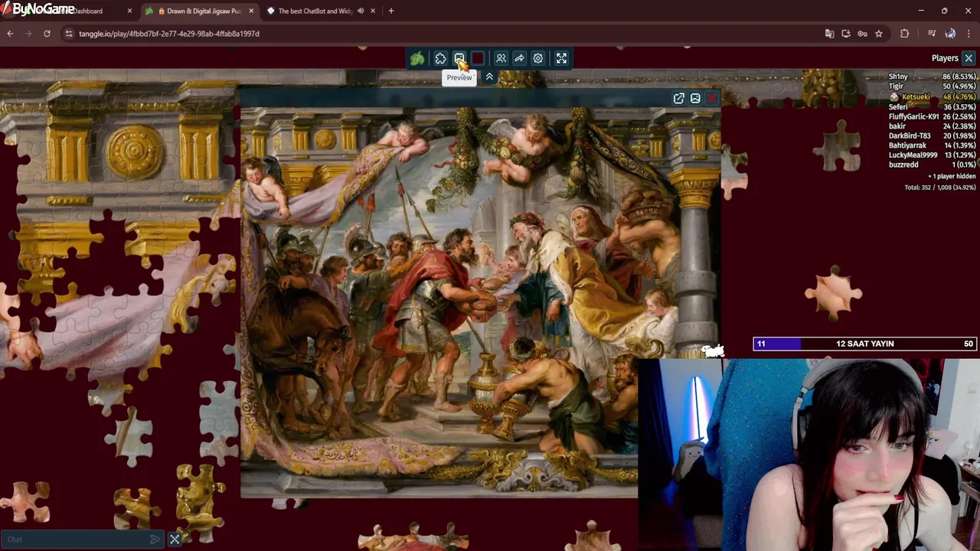This screenshot has width=980, height=551.
Task: Click the tanggle.io address bar URL
Action: [x=169, y=34]
